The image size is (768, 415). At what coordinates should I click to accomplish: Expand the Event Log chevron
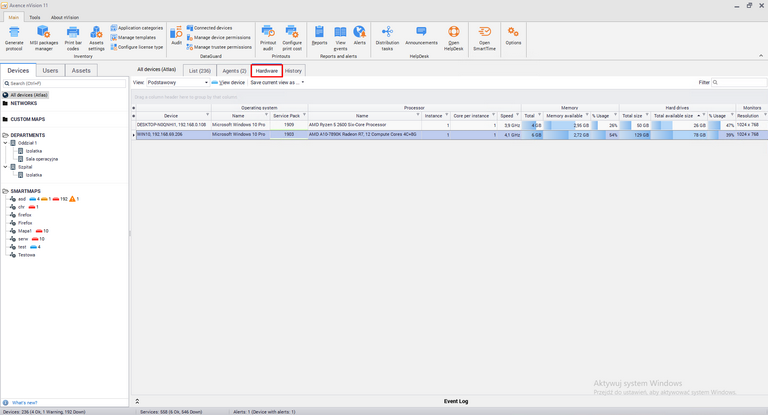pyautogui.click(x=137, y=401)
